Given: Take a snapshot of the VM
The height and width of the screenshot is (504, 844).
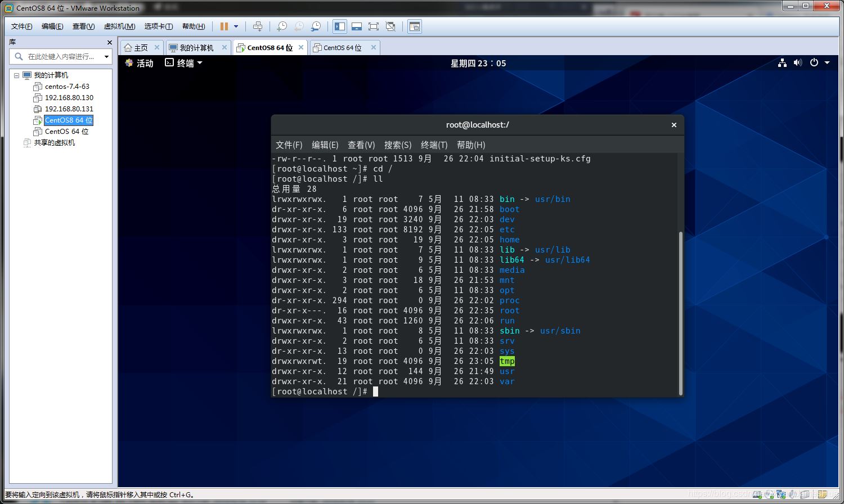Looking at the screenshot, I should click(282, 26).
